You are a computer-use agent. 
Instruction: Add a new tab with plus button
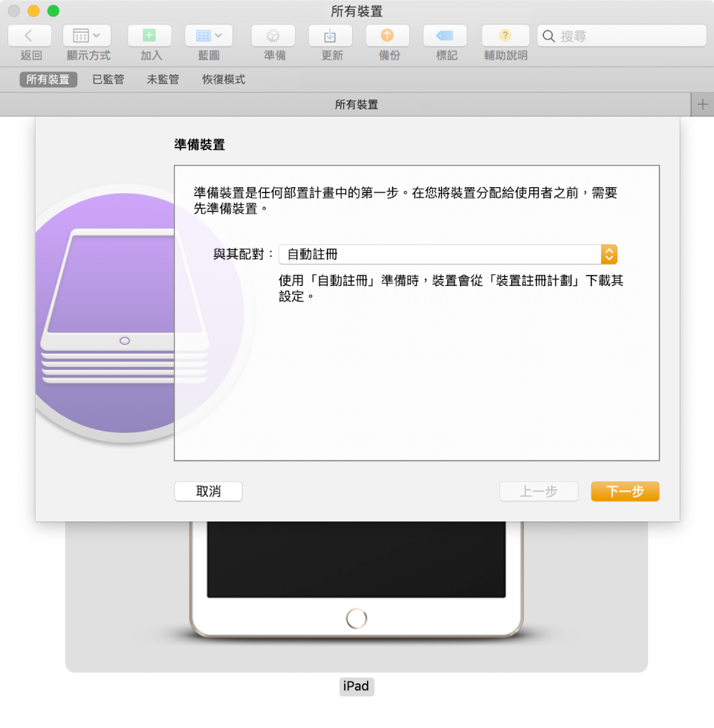tap(702, 105)
